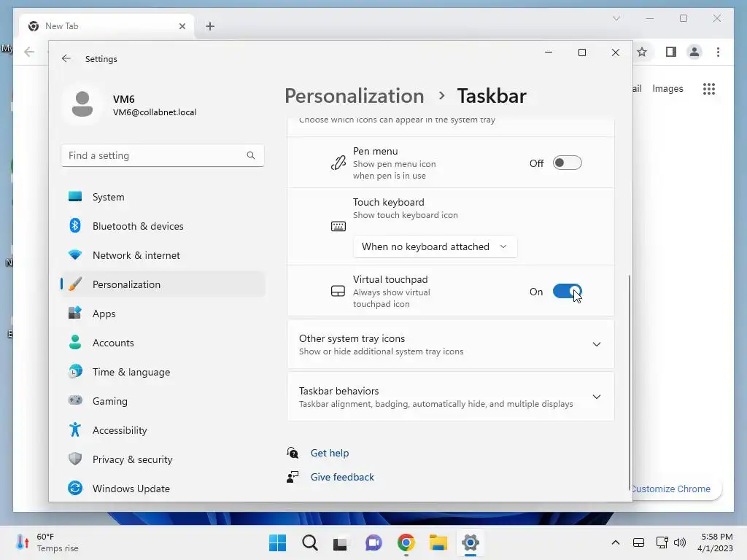Click Settings gear on taskbar
Viewport: 747px width, 560px height.
471,542
